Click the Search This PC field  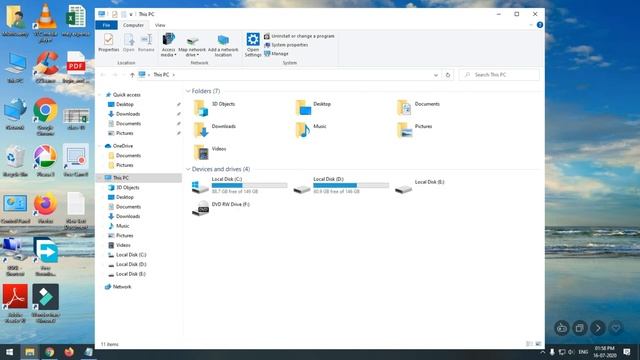(499, 75)
